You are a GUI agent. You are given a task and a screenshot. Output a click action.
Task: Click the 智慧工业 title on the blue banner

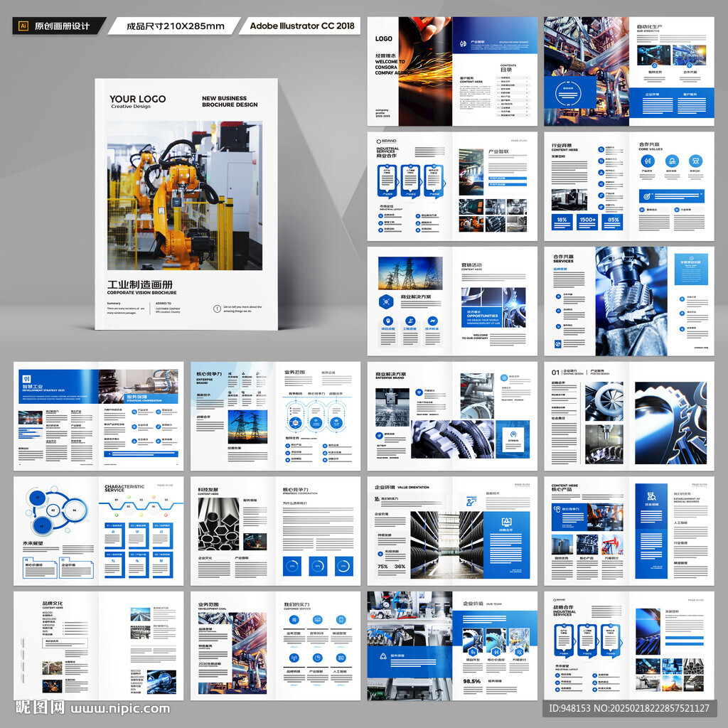tap(33, 386)
